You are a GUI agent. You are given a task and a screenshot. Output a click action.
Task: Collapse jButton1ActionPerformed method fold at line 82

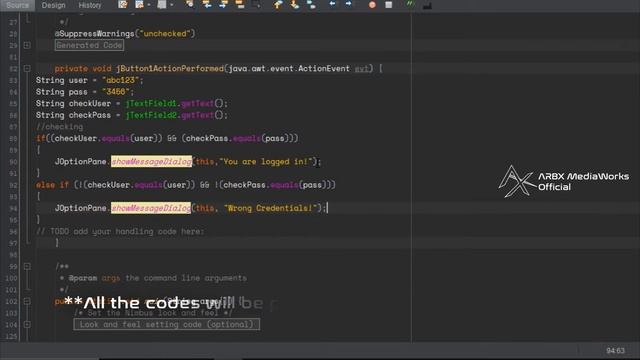point(27,69)
